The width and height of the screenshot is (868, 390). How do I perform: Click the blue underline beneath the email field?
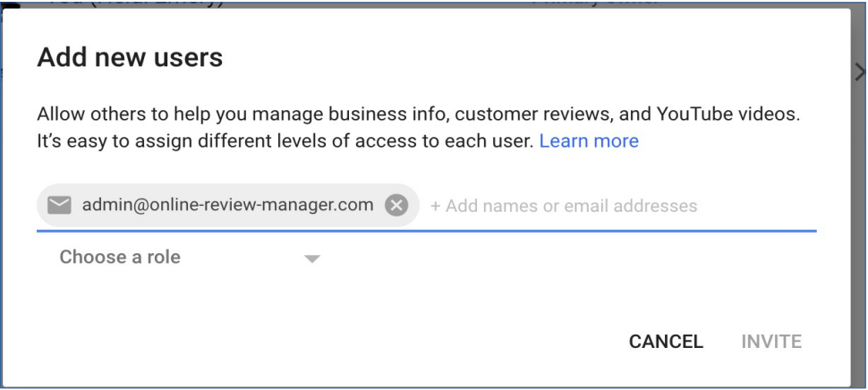tap(426, 230)
